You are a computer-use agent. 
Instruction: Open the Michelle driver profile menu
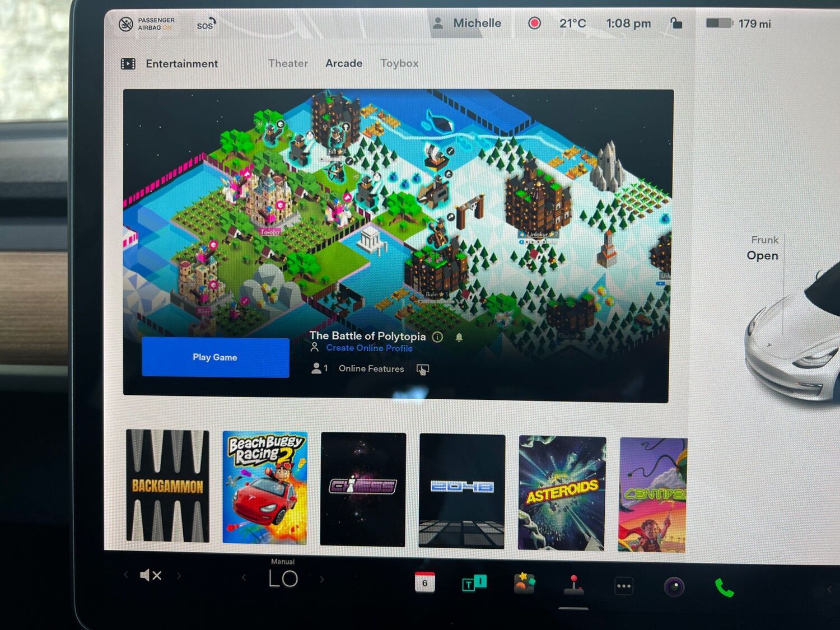pyautogui.click(x=467, y=23)
